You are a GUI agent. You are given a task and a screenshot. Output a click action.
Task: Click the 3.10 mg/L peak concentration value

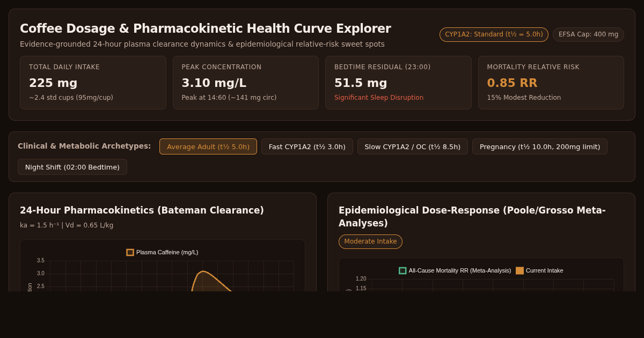pyautogui.click(x=214, y=83)
